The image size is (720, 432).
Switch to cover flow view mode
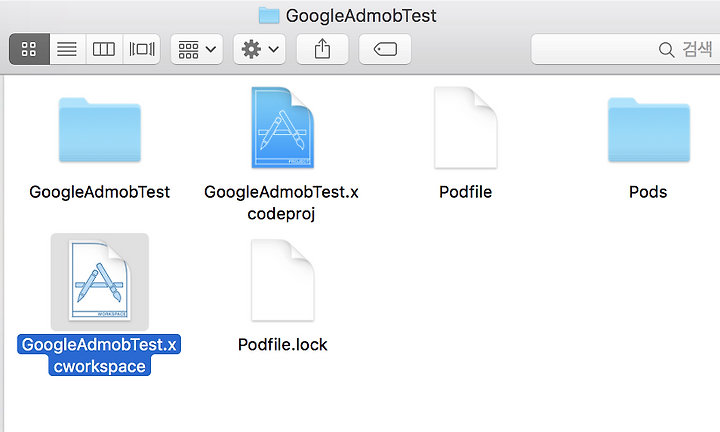[x=142, y=49]
